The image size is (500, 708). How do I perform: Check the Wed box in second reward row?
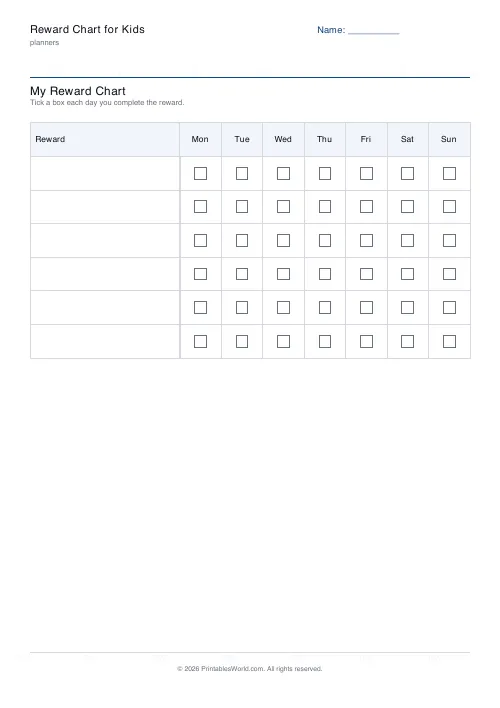283,206
